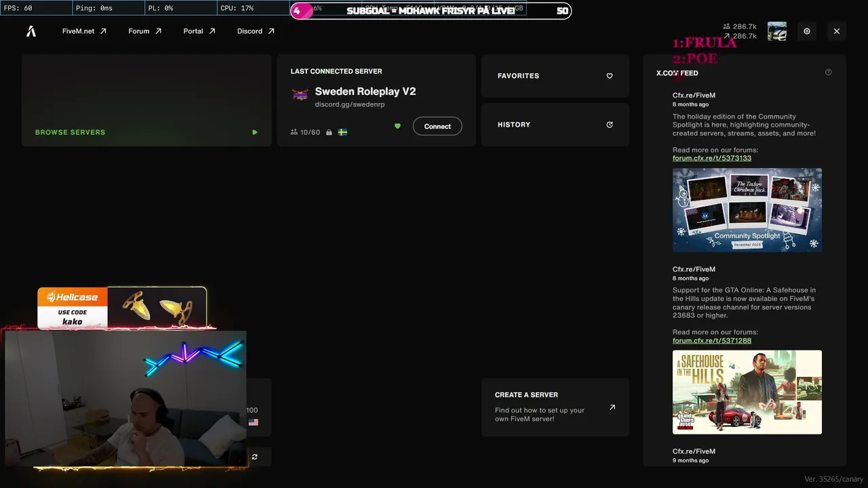Click the subgoal progress bar
This screenshot has width=868, height=488.
[431, 11]
